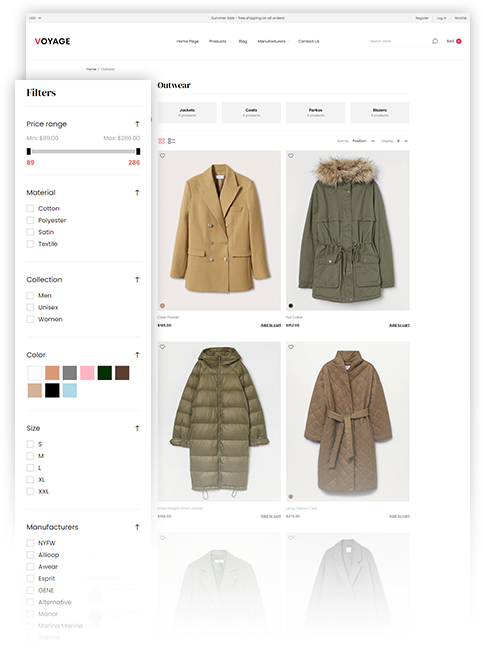
Task: Open Contact Us menu item
Action: 309,41
